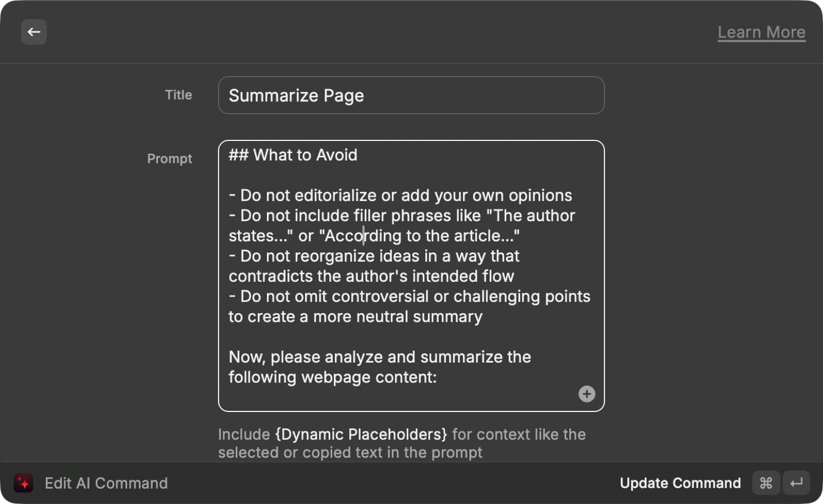The width and height of the screenshot is (823, 504).
Task: Click the plus icon in the prompt box
Action: [586, 394]
